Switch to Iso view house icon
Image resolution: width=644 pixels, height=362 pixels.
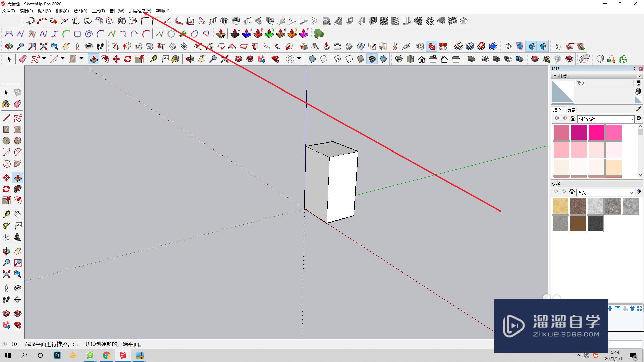click(x=399, y=59)
